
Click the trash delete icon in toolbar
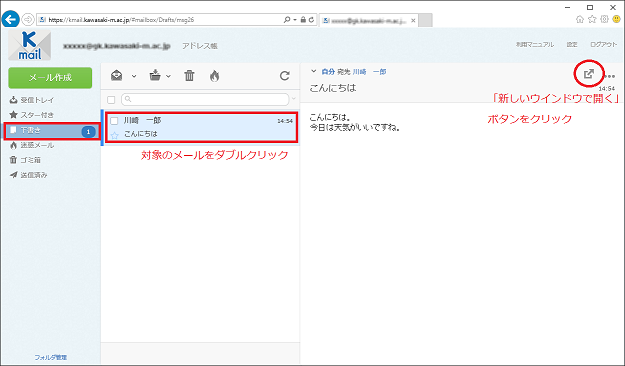pos(189,75)
